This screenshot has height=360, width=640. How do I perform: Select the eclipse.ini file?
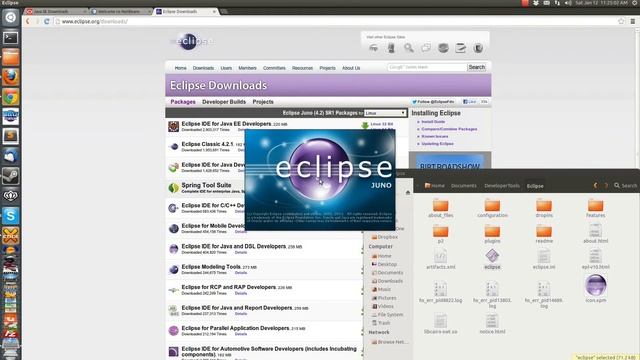point(544,260)
